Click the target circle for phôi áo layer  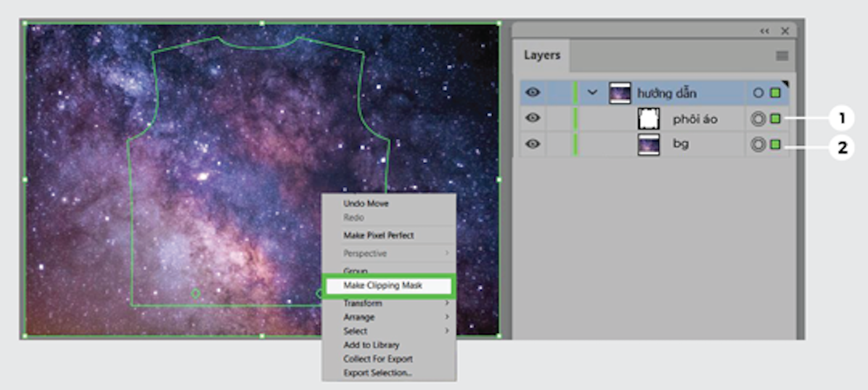tap(758, 119)
